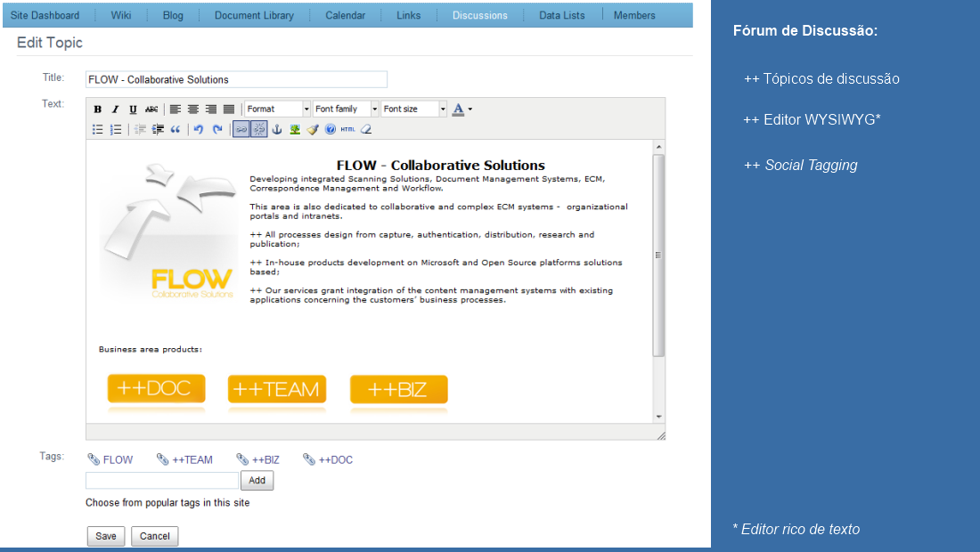Viewport: 980px width, 552px height.
Task: Cancel editing the topic
Action: pos(154,536)
